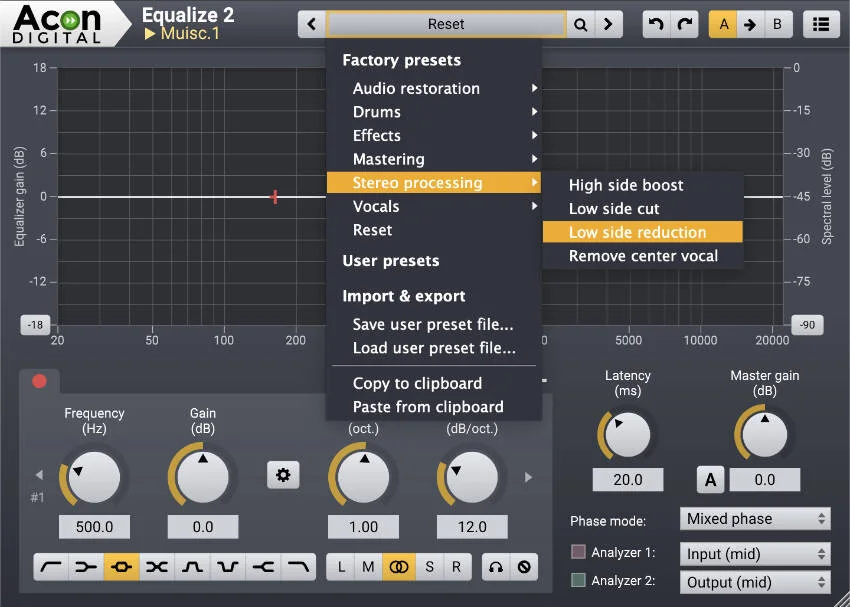Redo last change
The image size is (850, 607).
(x=684, y=24)
